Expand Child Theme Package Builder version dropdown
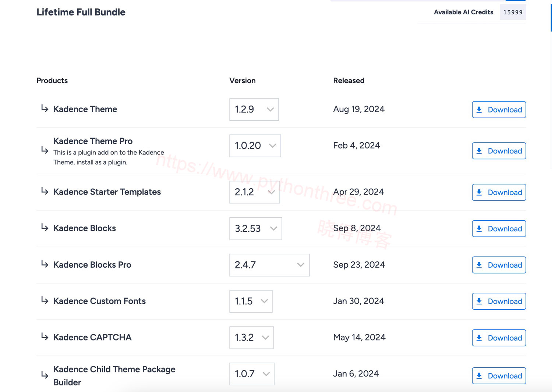 pos(252,374)
